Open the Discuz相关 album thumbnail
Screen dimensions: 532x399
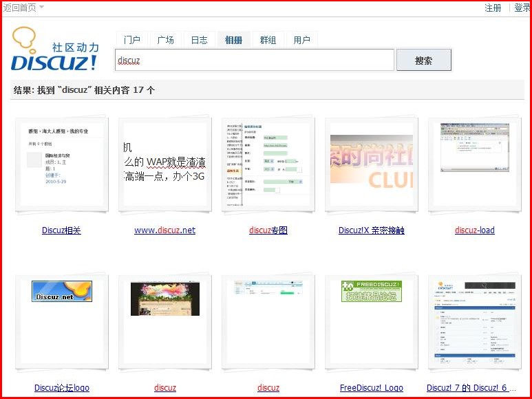pos(62,164)
